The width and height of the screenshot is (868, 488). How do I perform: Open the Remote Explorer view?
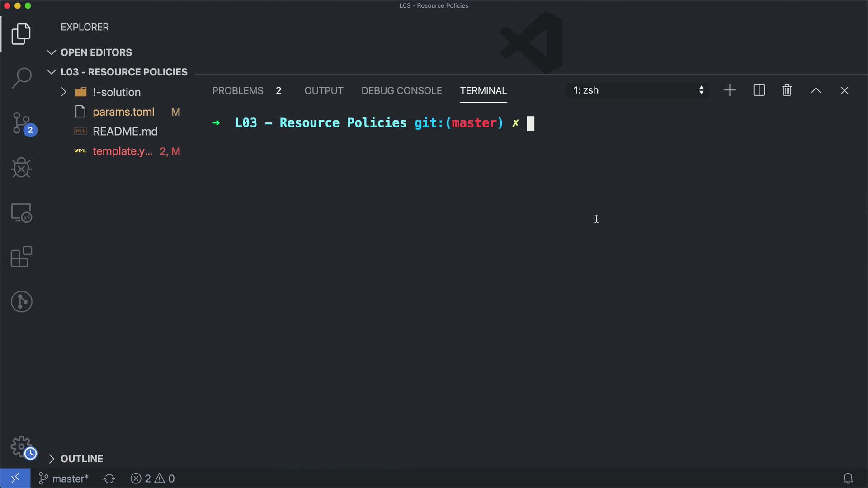[21, 212]
